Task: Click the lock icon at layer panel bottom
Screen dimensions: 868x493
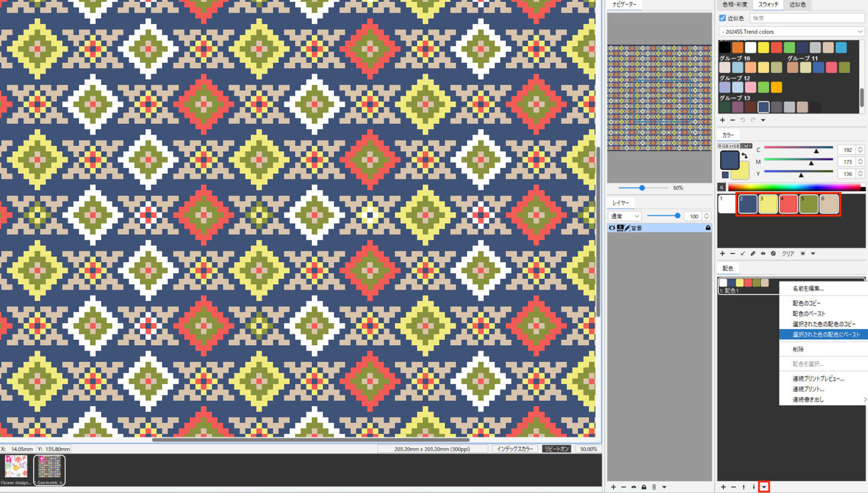Action: pyautogui.click(x=644, y=487)
